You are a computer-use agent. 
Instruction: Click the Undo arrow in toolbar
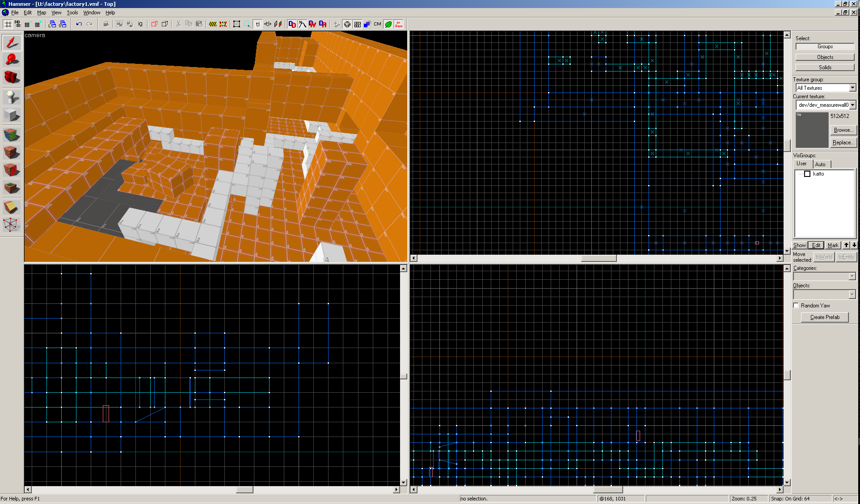click(79, 24)
